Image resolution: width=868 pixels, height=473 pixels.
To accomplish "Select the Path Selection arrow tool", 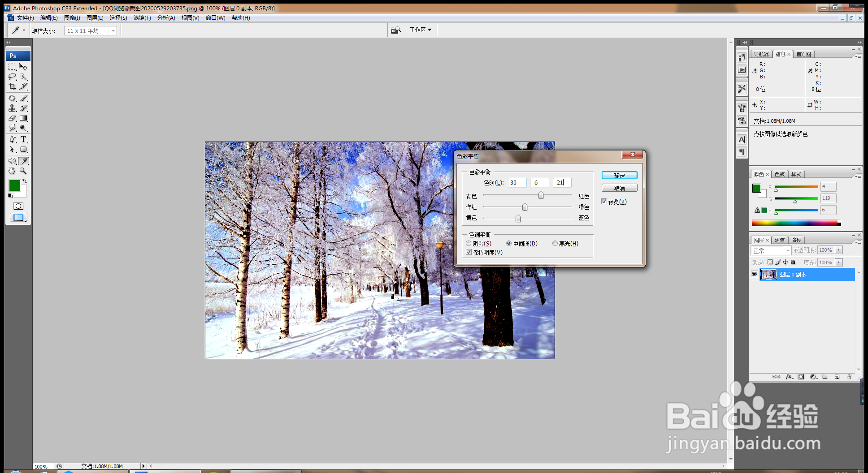I will 13,150.
